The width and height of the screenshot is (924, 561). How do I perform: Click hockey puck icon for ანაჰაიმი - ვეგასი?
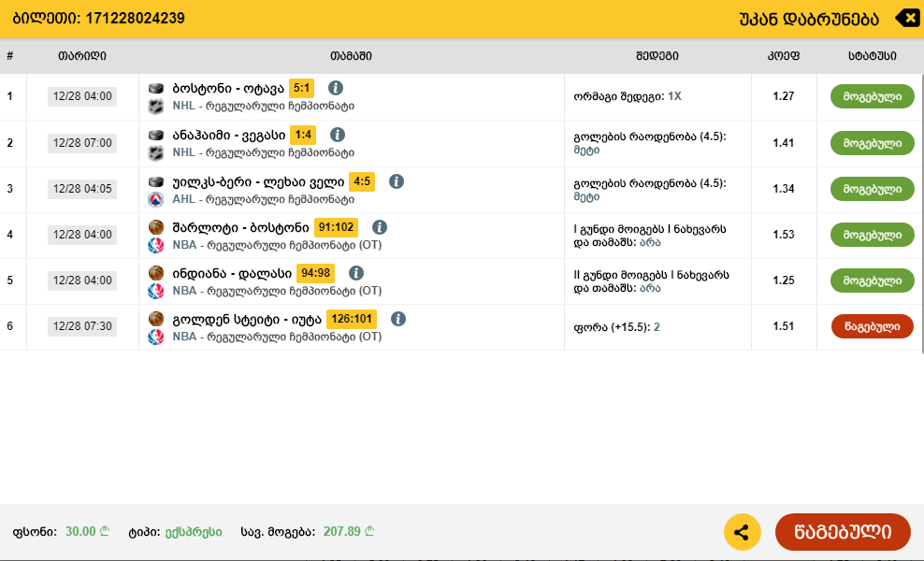pyautogui.click(x=155, y=135)
